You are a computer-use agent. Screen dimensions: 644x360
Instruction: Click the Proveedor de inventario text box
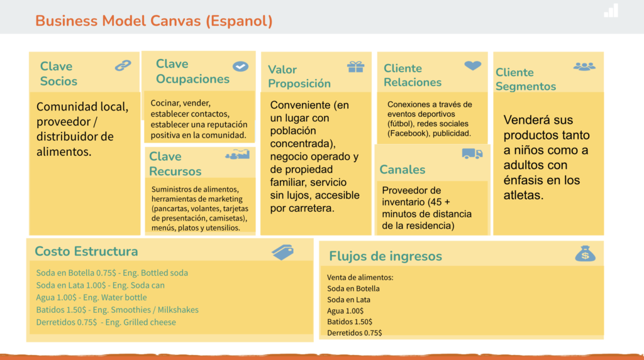427,208
